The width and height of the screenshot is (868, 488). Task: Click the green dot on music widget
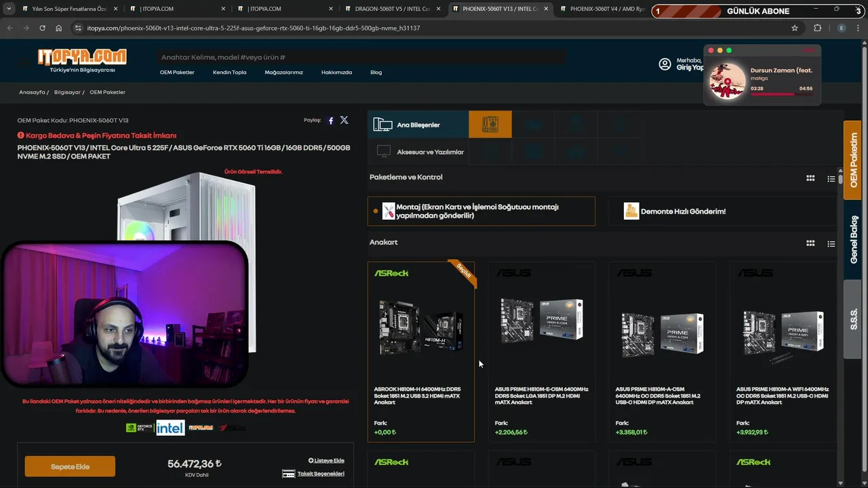(729, 50)
